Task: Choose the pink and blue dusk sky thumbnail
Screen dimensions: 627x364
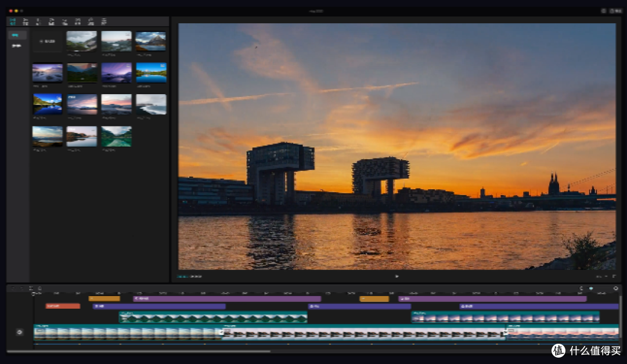Action: pos(82,104)
